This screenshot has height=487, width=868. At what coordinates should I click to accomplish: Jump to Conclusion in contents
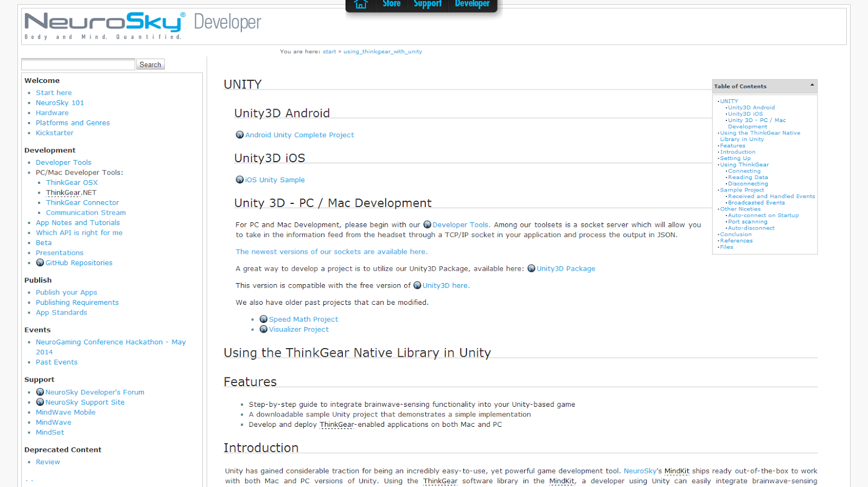tap(736, 234)
